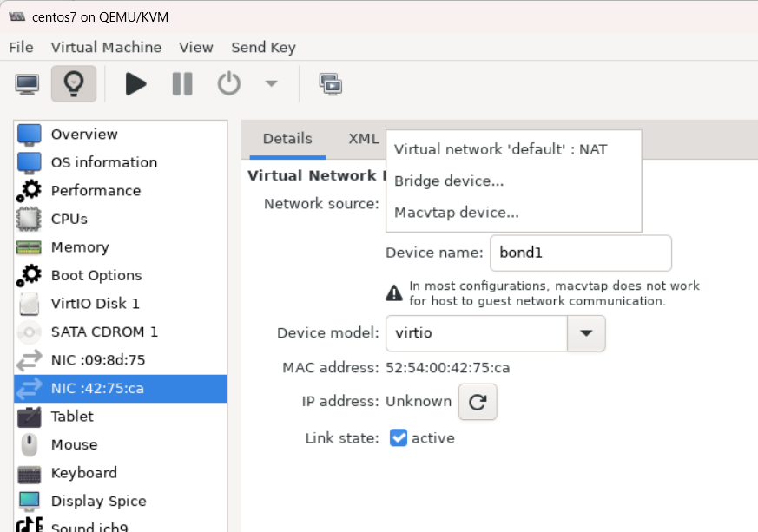Select SATA CDROM 1 entry
758x532 pixels.
tap(121, 332)
